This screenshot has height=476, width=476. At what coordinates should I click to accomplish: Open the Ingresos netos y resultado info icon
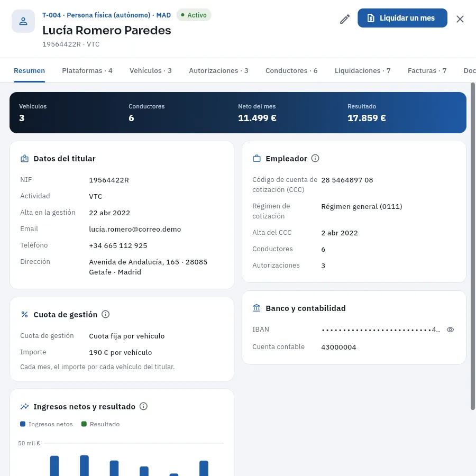[143, 406]
